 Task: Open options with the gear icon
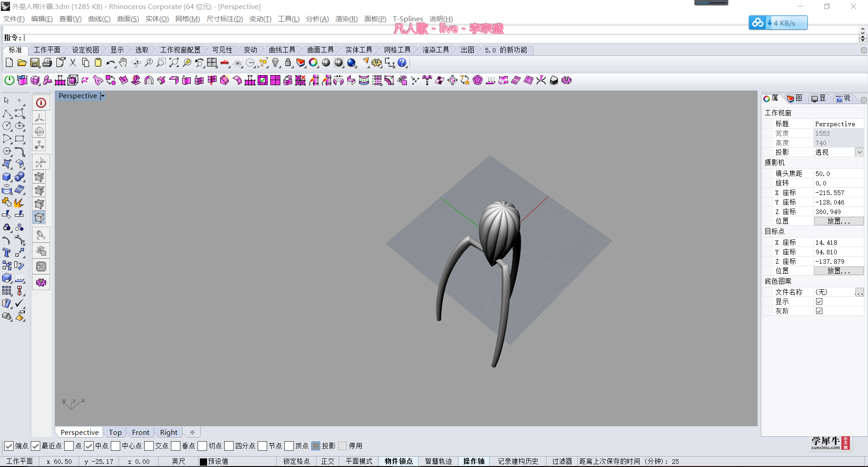tap(377, 63)
